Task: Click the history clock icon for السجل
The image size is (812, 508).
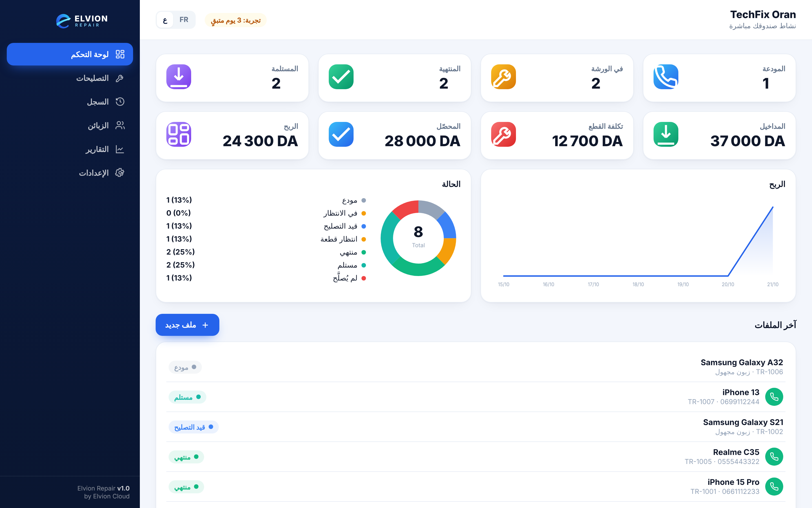Action: pos(120,102)
